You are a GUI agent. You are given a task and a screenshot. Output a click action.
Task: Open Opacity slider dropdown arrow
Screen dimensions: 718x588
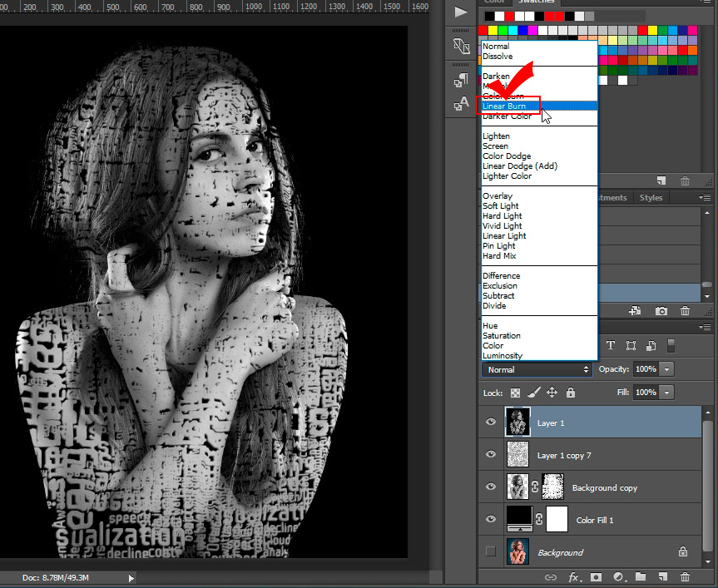click(x=666, y=368)
